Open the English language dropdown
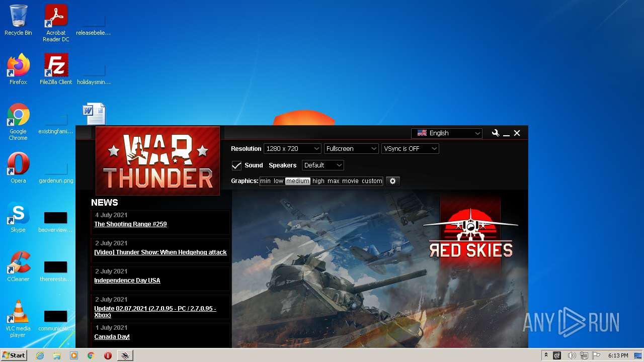Image resolution: width=644 pixels, height=362 pixels. coord(447,133)
